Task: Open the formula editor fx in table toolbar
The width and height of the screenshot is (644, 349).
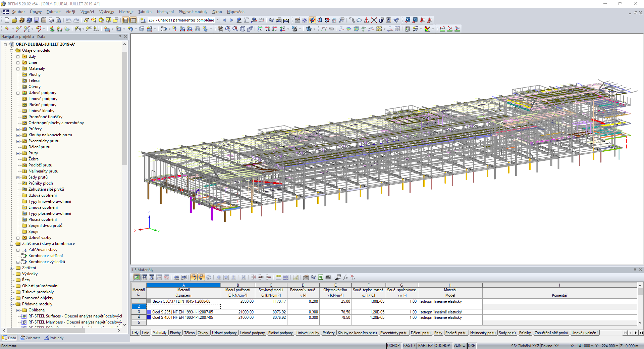Action: tap(345, 278)
